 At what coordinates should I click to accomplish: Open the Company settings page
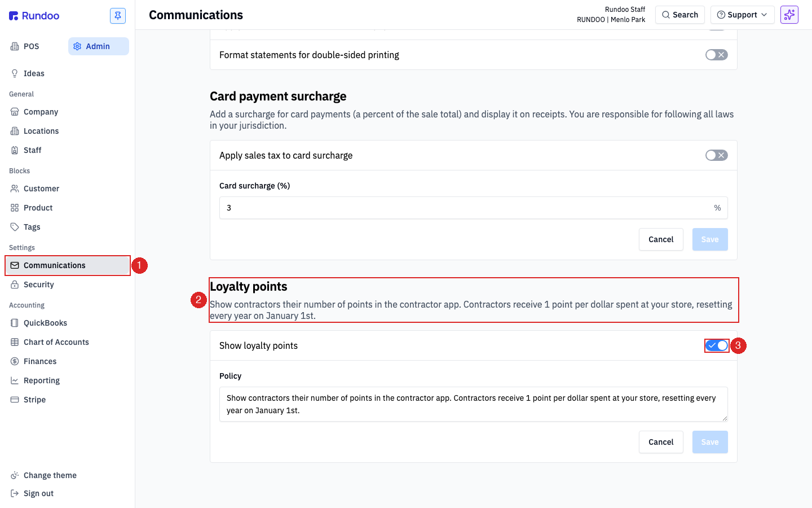tap(67, 112)
